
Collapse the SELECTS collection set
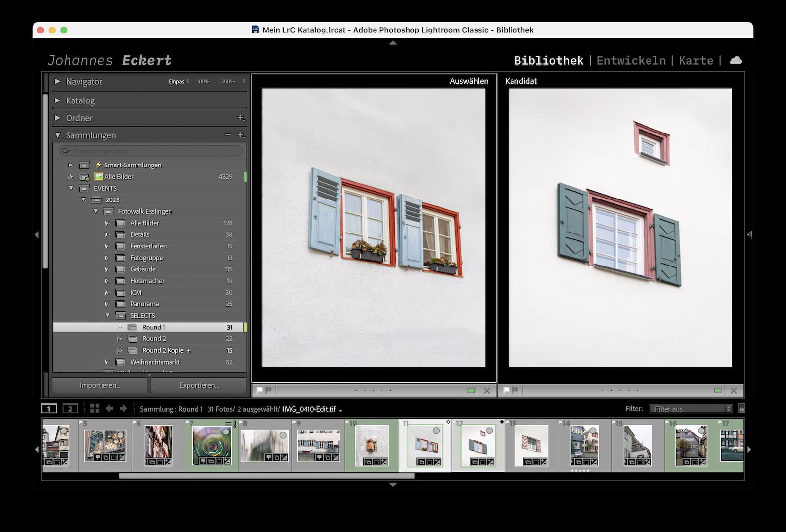(108, 316)
